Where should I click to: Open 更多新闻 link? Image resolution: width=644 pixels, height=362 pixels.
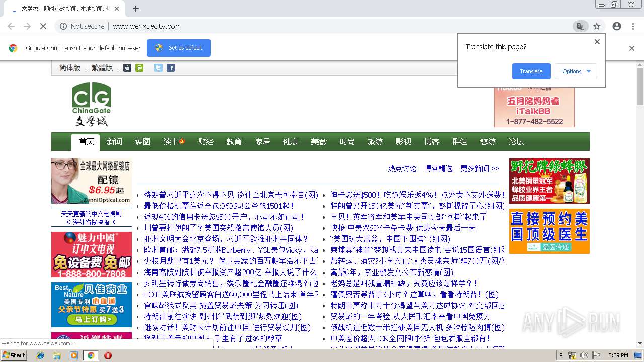click(479, 168)
